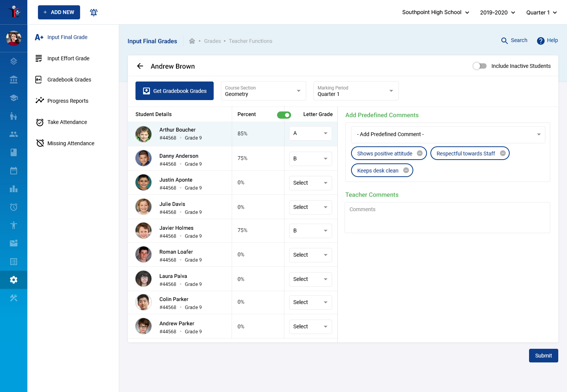This screenshot has width=567, height=392.
Task: Select the calendar icon in the sidebar
Action: pyautogui.click(x=14, y=171)
